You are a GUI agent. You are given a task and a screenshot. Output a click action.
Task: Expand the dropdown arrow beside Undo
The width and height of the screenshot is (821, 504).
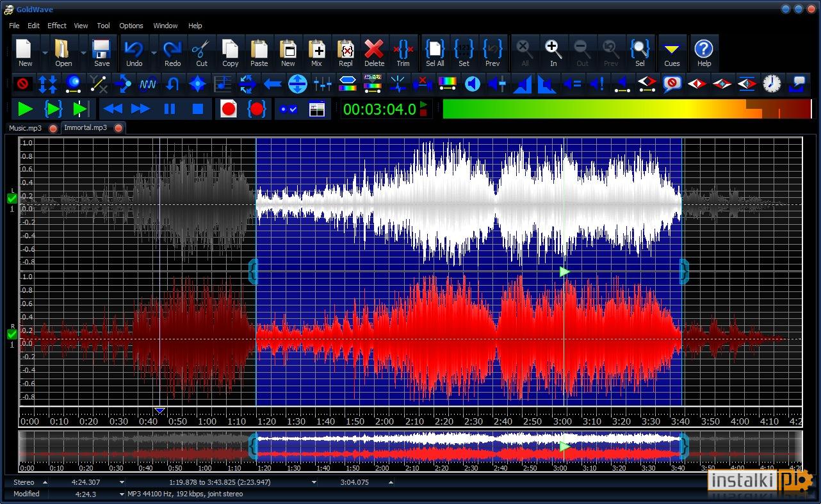click(x=153, y=53)
